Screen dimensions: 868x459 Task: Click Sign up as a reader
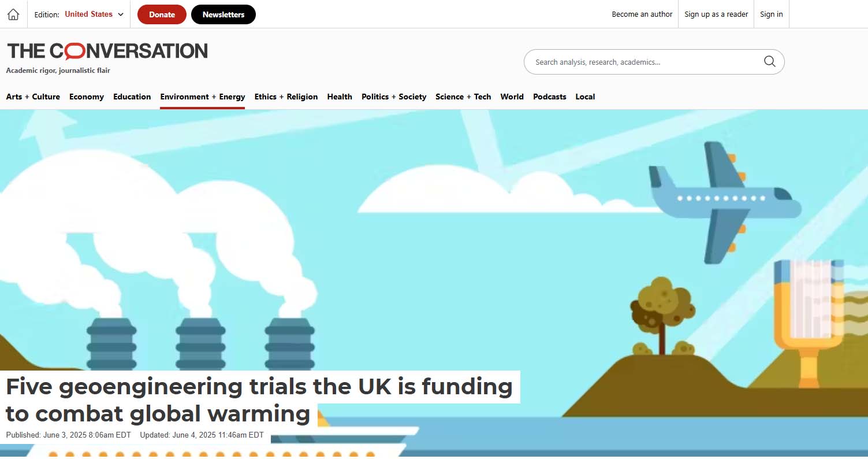point(716,14)
